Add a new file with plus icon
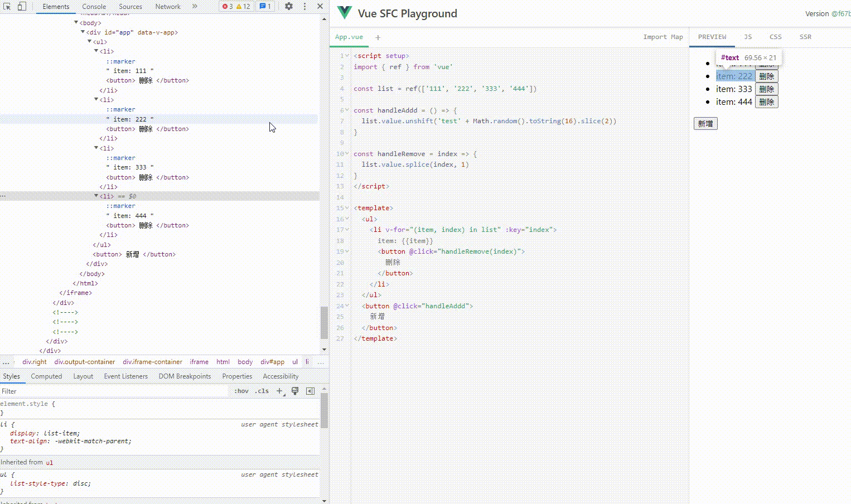851x504 pixels. click(378, 37)
